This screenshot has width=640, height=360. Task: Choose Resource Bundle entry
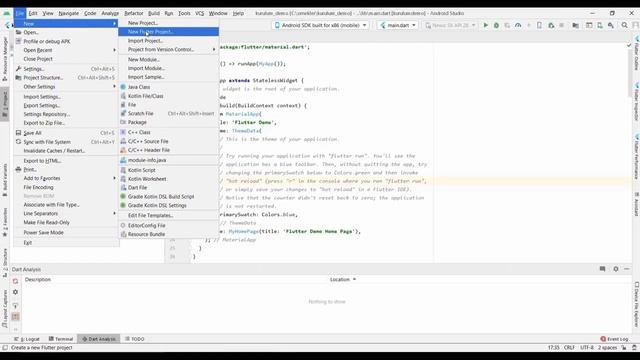169,234
